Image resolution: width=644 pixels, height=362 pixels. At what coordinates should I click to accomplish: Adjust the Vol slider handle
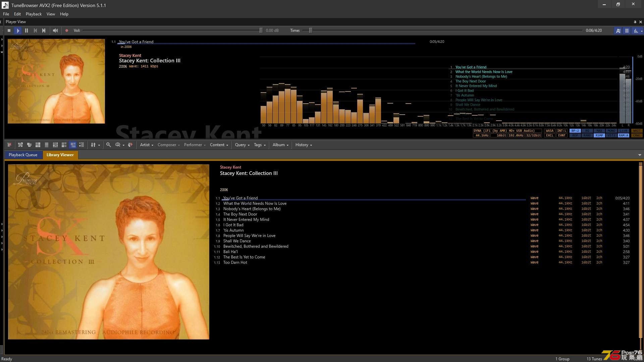[261, 31]
